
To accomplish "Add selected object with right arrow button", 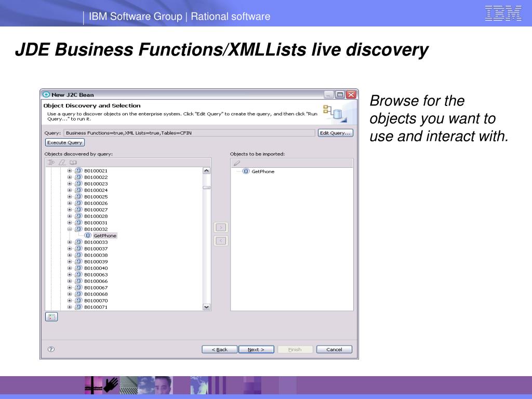I will pos(221,227).
